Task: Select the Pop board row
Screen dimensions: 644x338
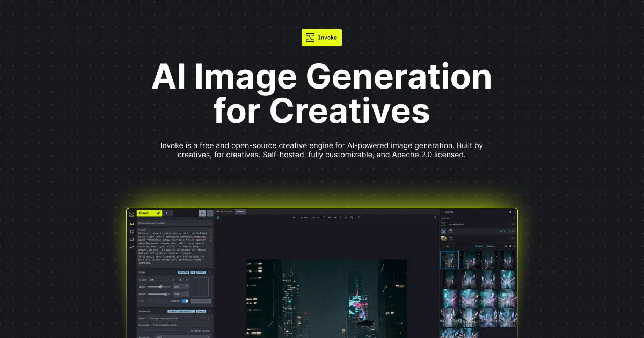Action: [x=478, y=239]
